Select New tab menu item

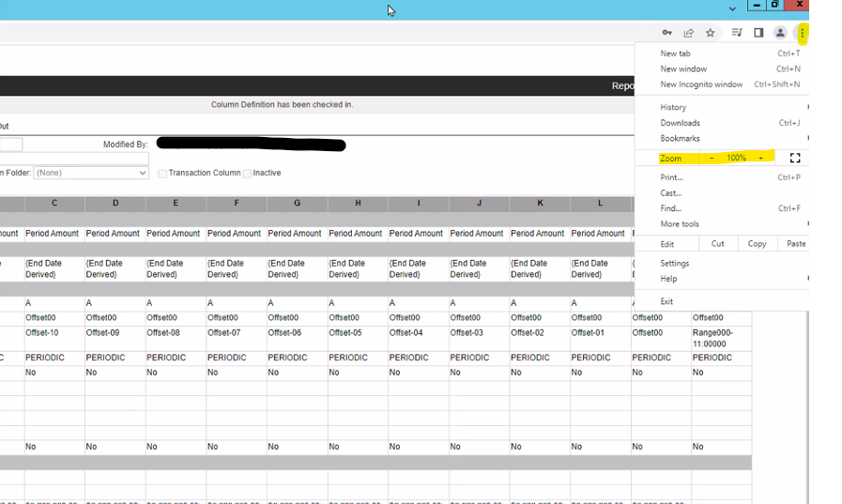pos(722,53)
